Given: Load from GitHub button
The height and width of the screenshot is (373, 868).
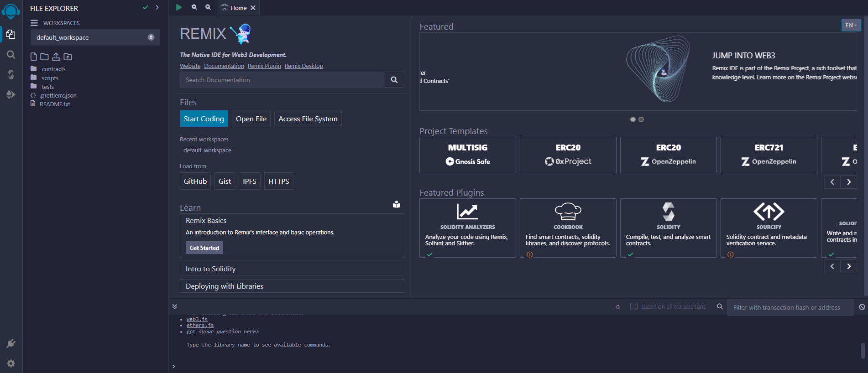Looking at the screenshot, I should tap(195, 181).
